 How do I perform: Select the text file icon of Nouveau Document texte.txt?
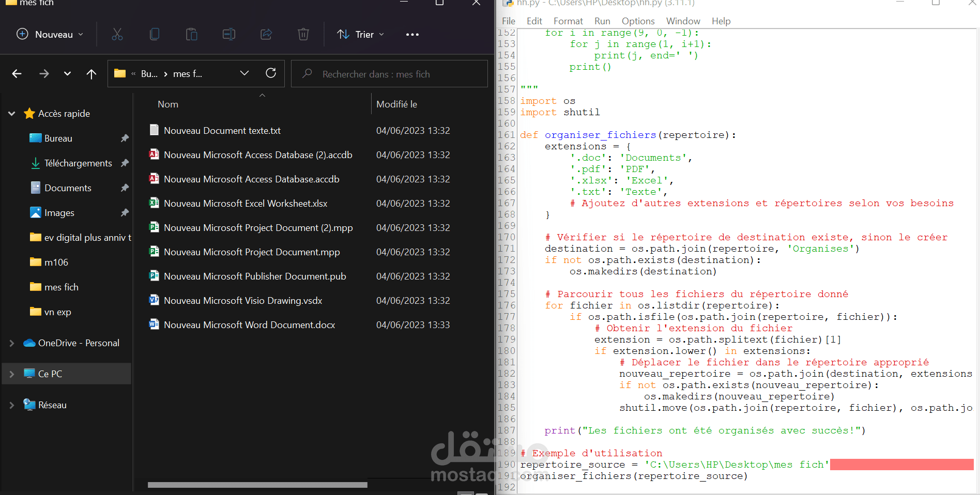coord(154,130)
